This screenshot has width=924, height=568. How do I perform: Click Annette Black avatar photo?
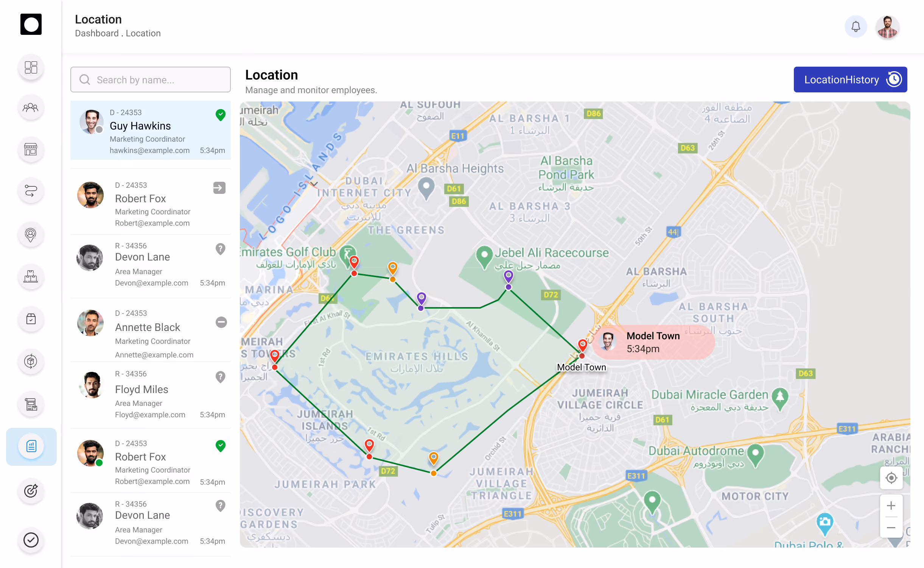[90, 323]
